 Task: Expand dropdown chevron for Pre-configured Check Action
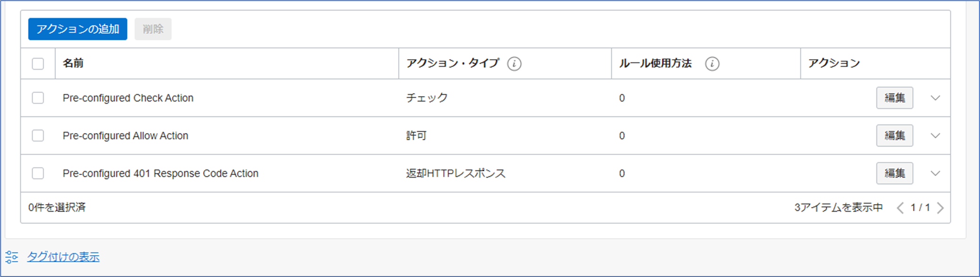point(935,98)
